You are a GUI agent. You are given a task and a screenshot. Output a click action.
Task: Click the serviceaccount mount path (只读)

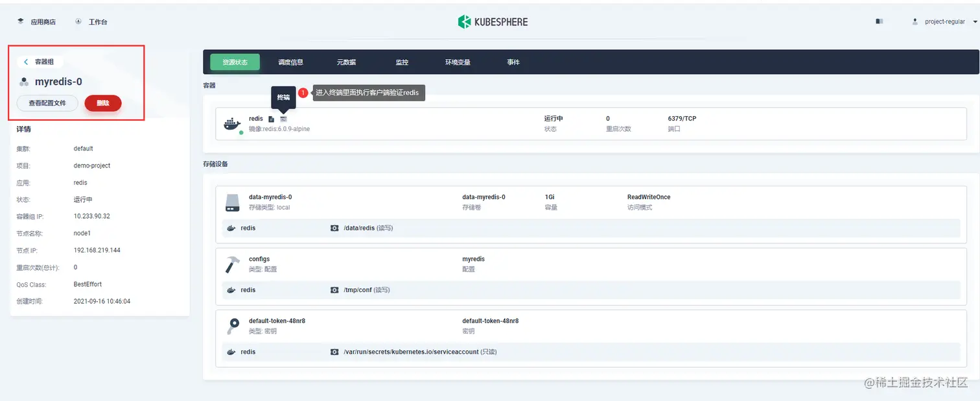420,352
